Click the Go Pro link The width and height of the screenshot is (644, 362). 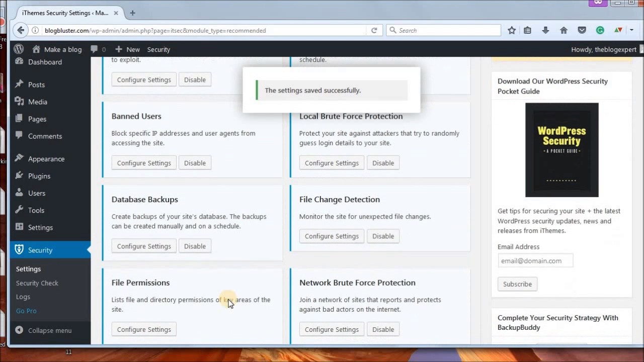(26, 311)
